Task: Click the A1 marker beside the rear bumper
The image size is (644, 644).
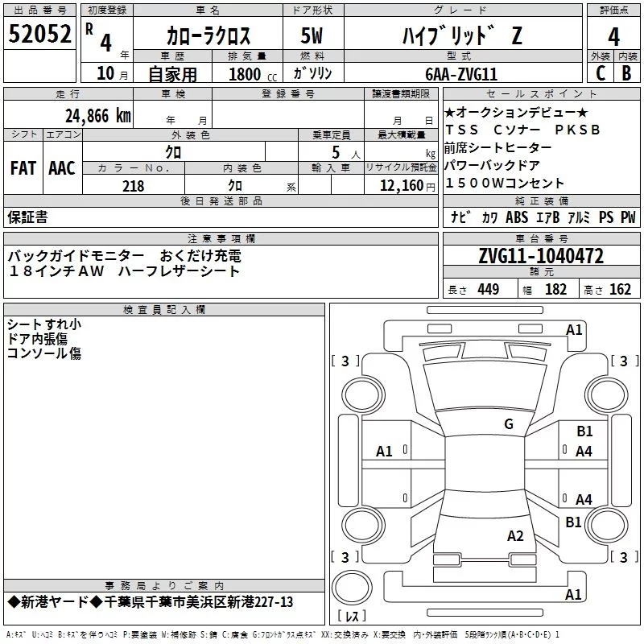Action: (574, 595)
